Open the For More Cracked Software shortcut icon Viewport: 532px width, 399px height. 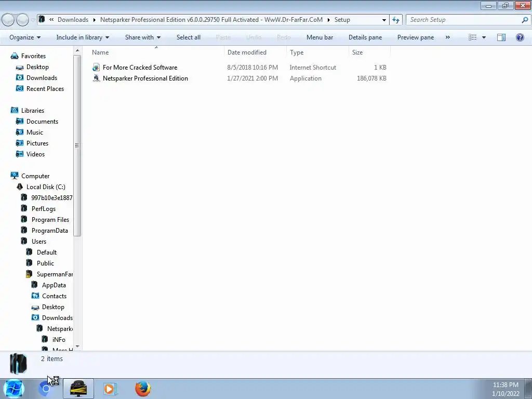click(x=96, y=67)
